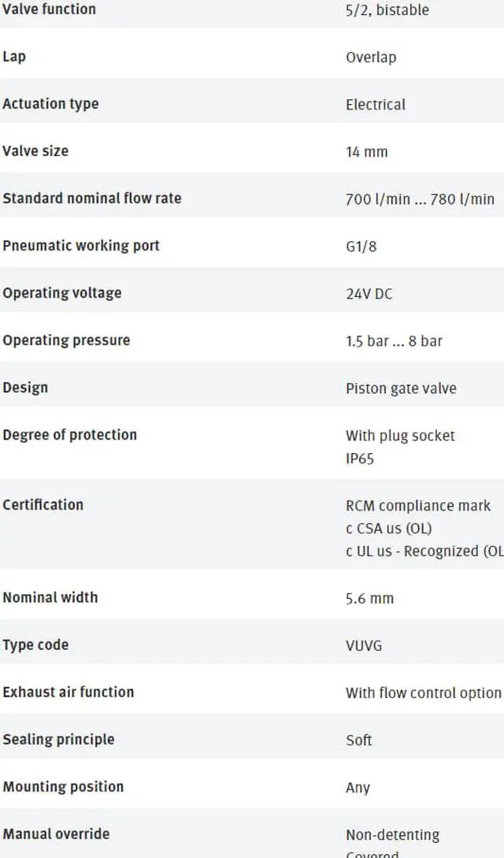
Task: Click the 14 mm valve size value
Action: [x=366, y=151]
